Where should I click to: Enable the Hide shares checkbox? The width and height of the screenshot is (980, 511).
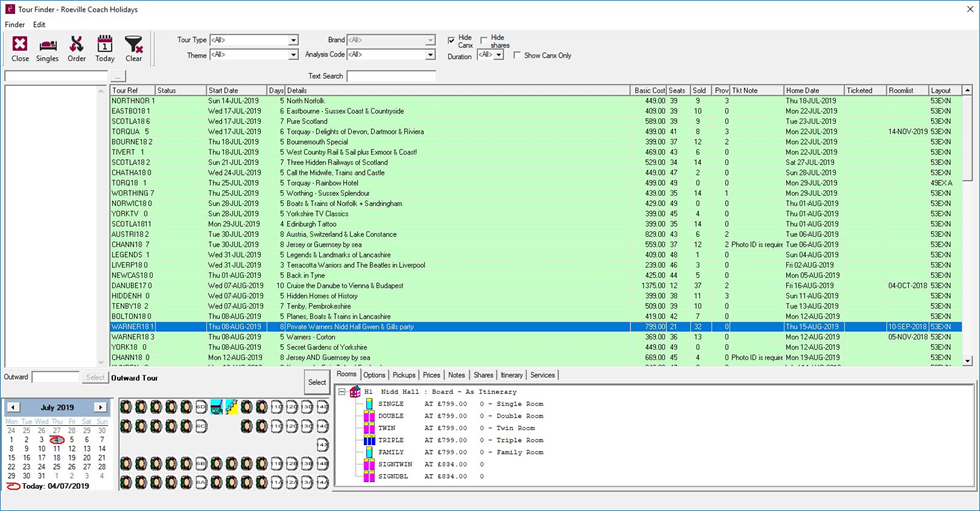click(484, 41)
